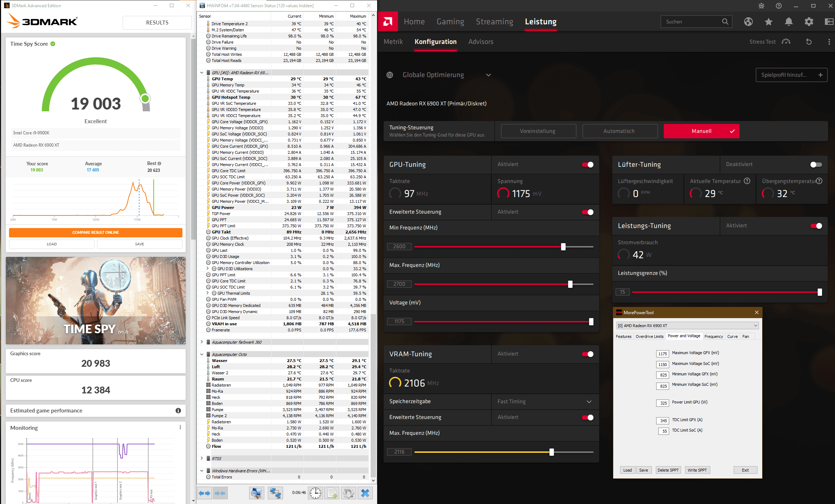Open MorePowerTool Overdrive Limits tab
Image resolution: width=835 pixels, height=504 pixels.
coord(649,336)
